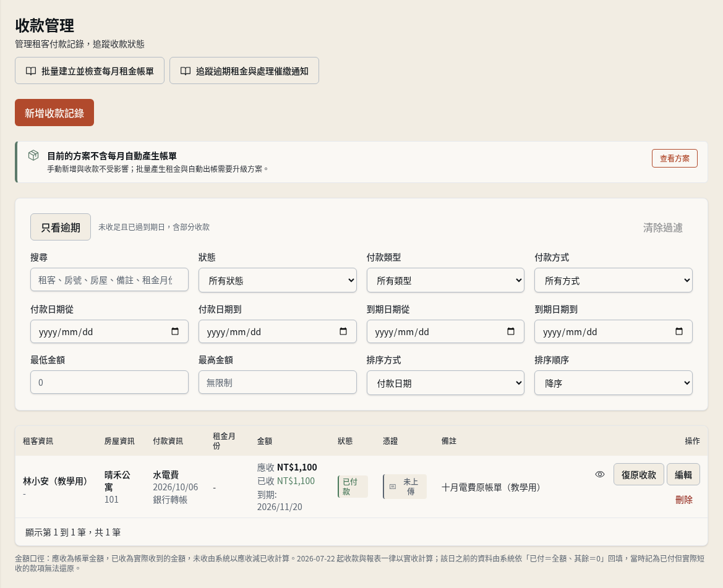Click the 備註 column header
The height and width of the screenshot is (588, 723).
pyautogui.click(x=449, y=441)
